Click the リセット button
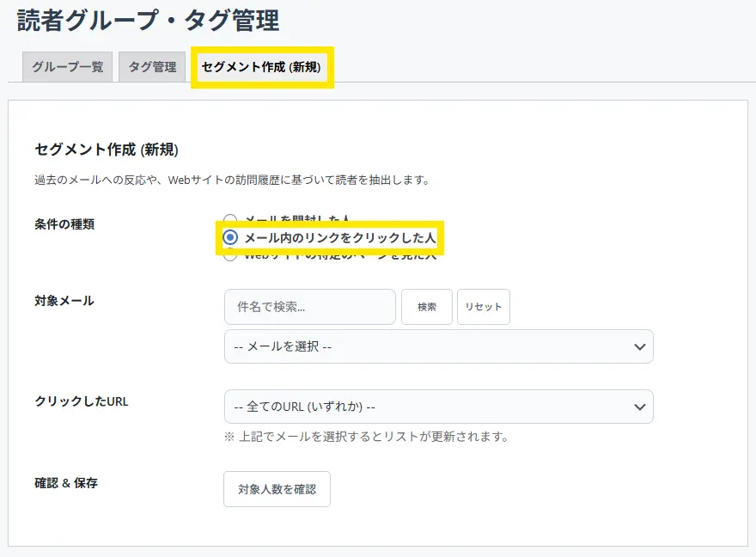Screen dimensions: 756x557 point(483,307)
